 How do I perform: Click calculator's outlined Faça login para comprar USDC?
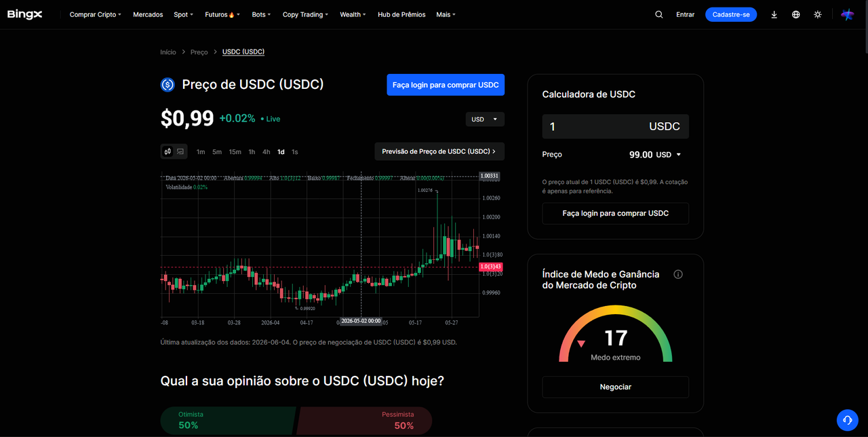pyautogui.click(x=615, y=213)
